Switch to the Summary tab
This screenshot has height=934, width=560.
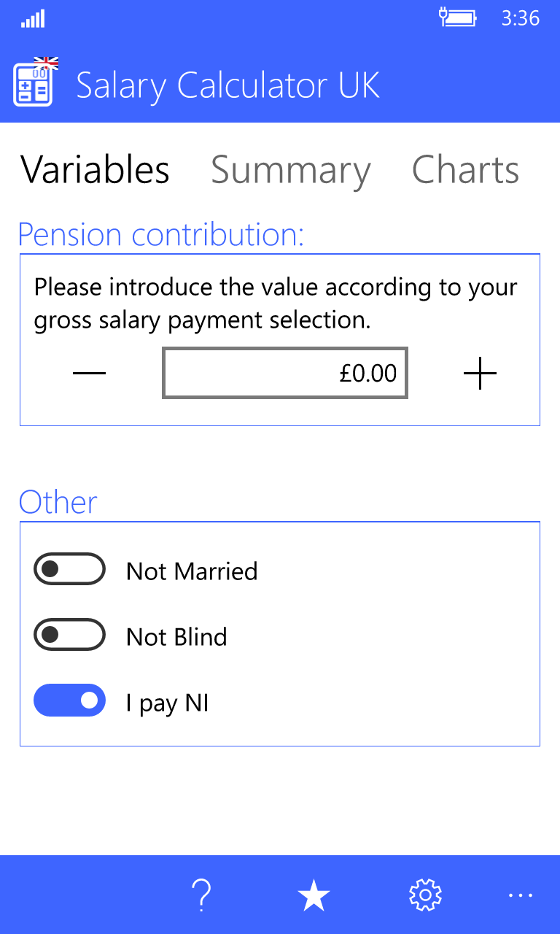pos(291,171)
